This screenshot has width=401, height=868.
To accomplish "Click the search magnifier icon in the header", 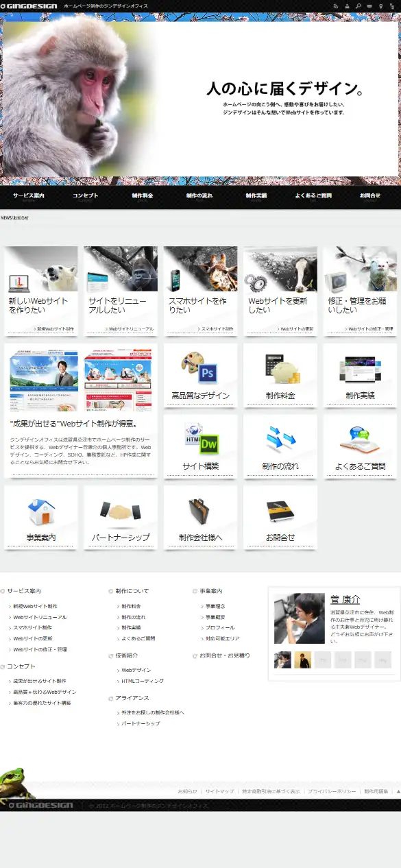I will 358,5.
